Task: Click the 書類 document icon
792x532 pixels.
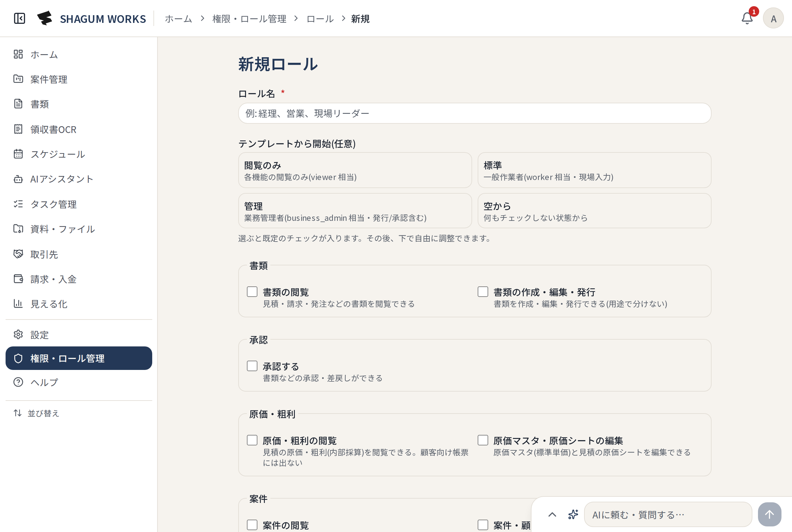Action: pos(18,104)
